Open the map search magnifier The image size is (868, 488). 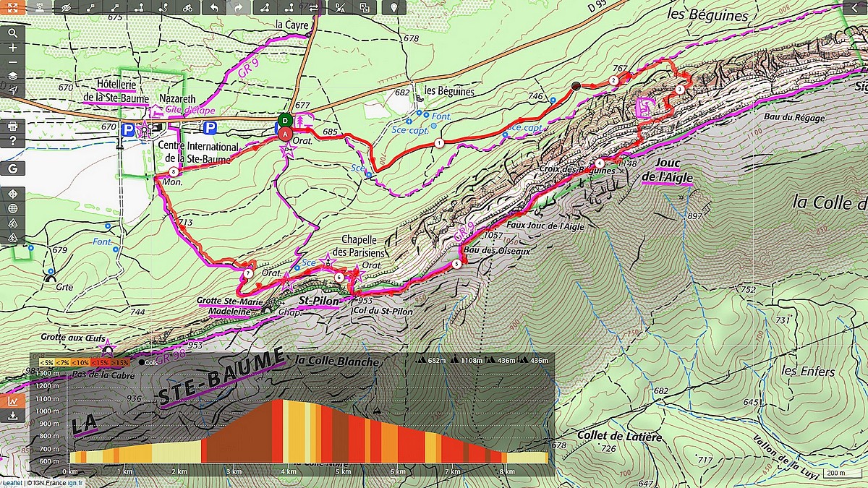pyautogui.click(x=13, y=33)
